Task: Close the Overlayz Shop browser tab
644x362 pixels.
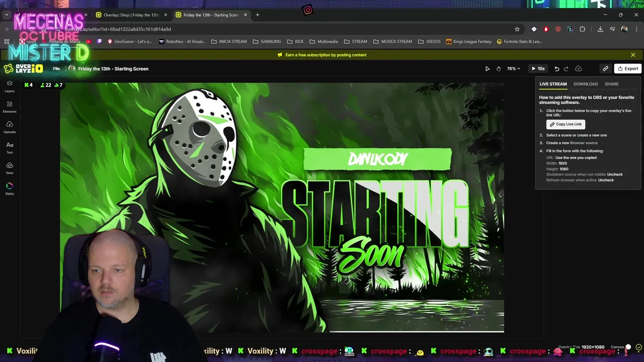Action: point(166,15)
